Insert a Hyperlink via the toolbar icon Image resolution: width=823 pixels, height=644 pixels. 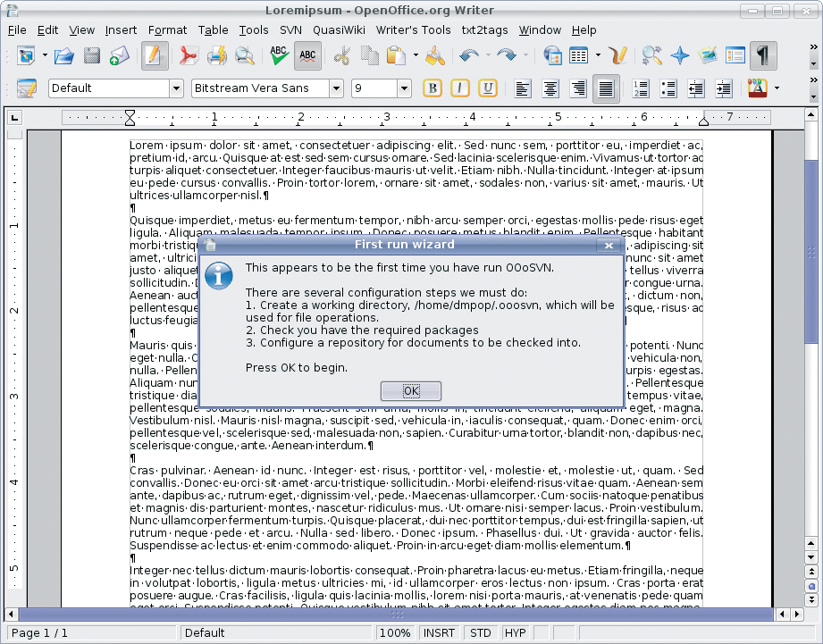(x=552, y=55)
